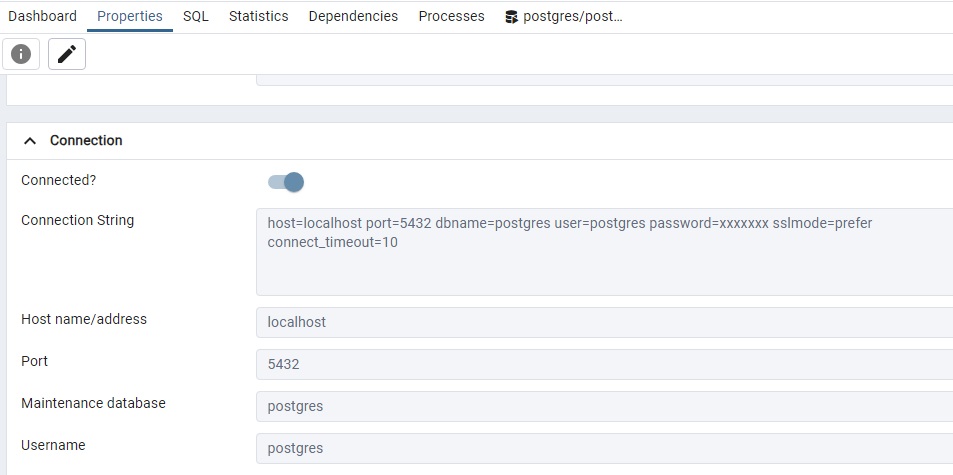This screenshot has height=475, width=953.
Task: Open the Dashboard tab
Action: (x=42, y=17)
